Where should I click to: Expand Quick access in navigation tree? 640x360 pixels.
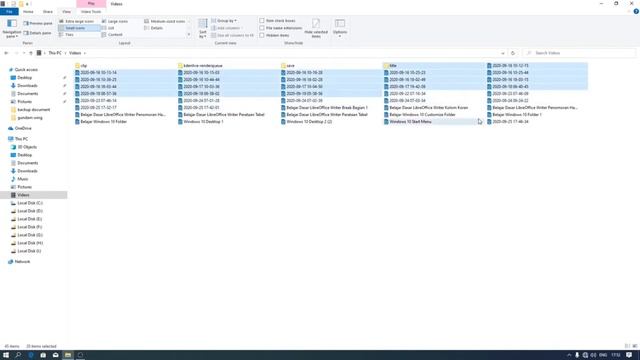(4, 70)
